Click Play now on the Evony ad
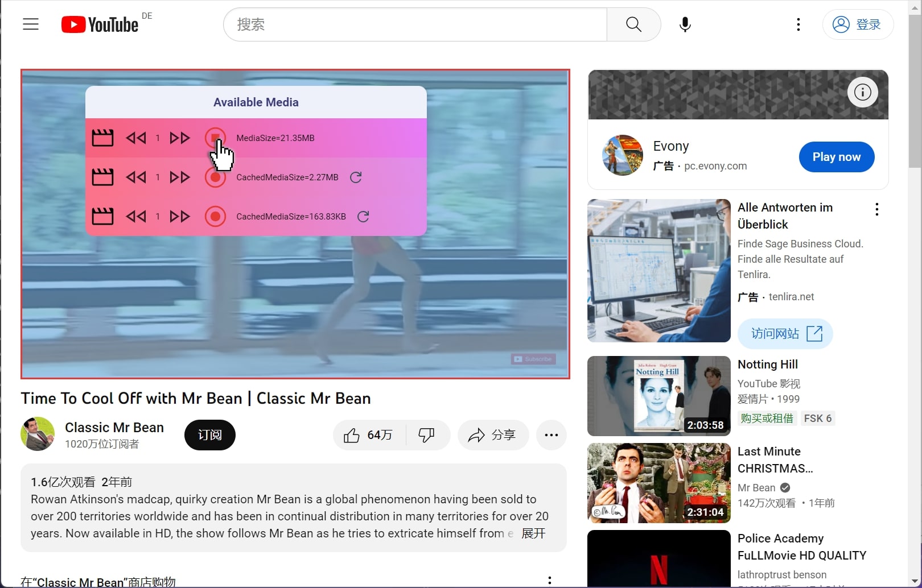922x588 pixels. pyautogui.click(x=836, y=157)
